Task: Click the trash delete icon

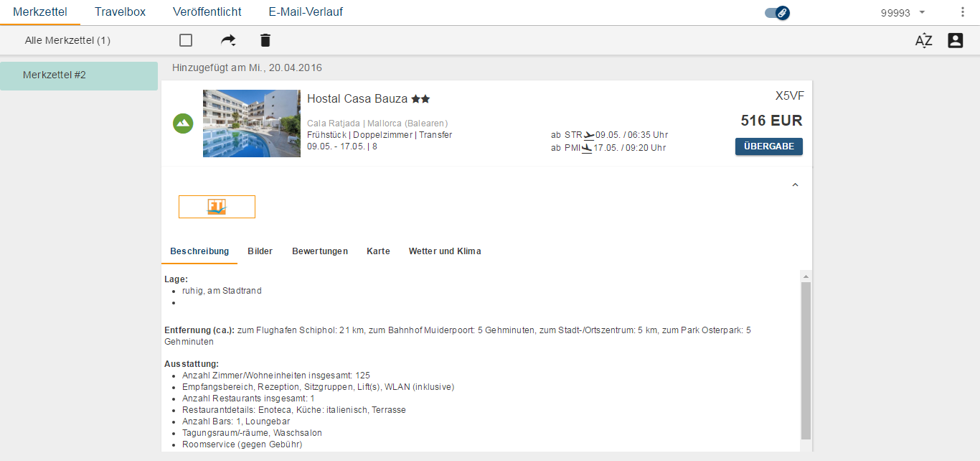Action: click(x=265, y=40)
